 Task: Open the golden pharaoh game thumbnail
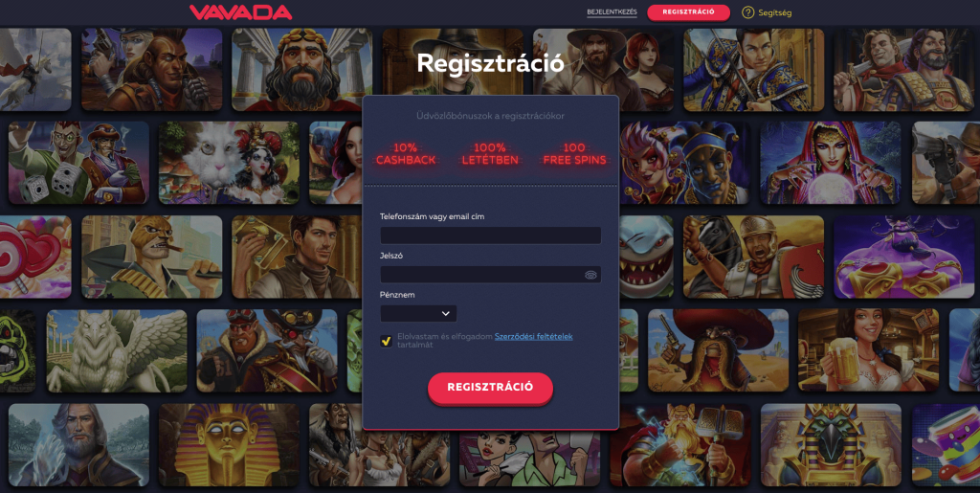pos(230,445)
